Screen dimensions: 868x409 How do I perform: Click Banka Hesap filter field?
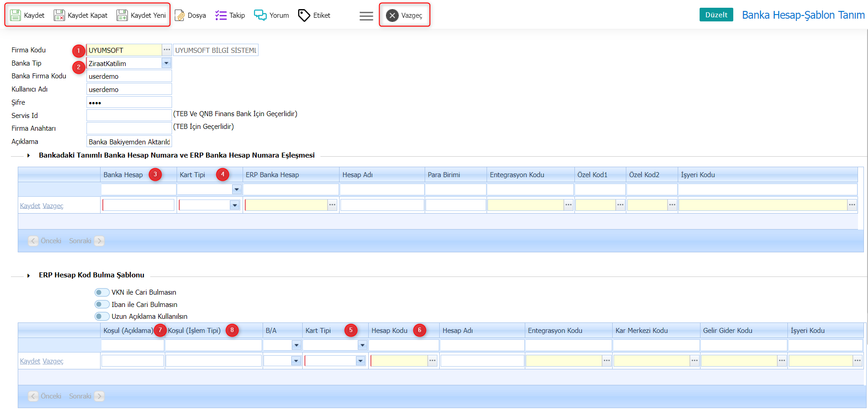(x=138, y=189)
